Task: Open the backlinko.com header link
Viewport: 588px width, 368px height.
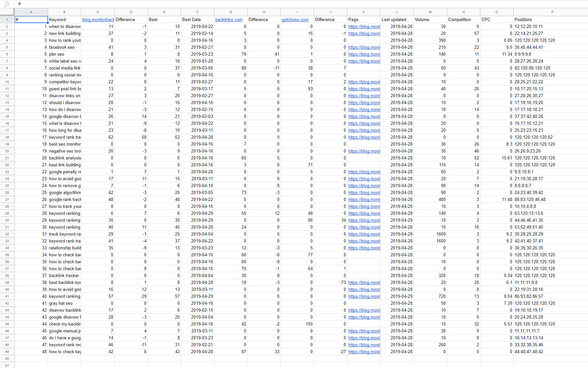Action: 229,20
